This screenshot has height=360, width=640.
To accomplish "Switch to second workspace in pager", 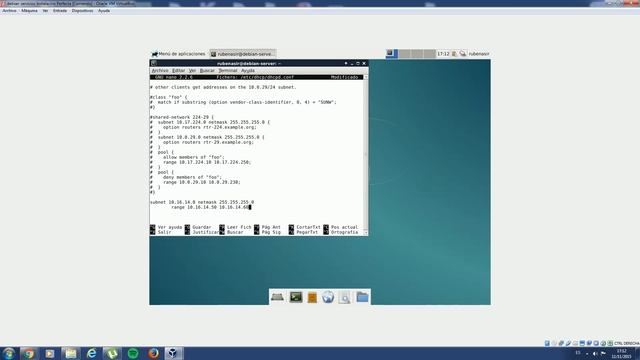I will [x=404, y=53].
